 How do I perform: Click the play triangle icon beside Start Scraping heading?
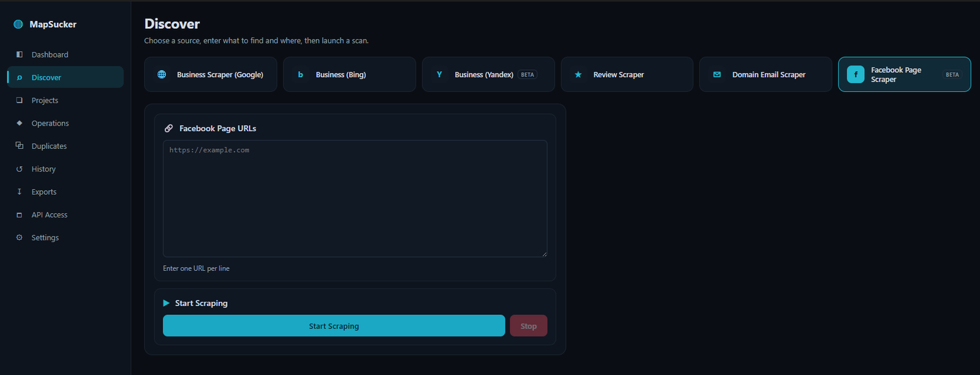coord(166,303)
